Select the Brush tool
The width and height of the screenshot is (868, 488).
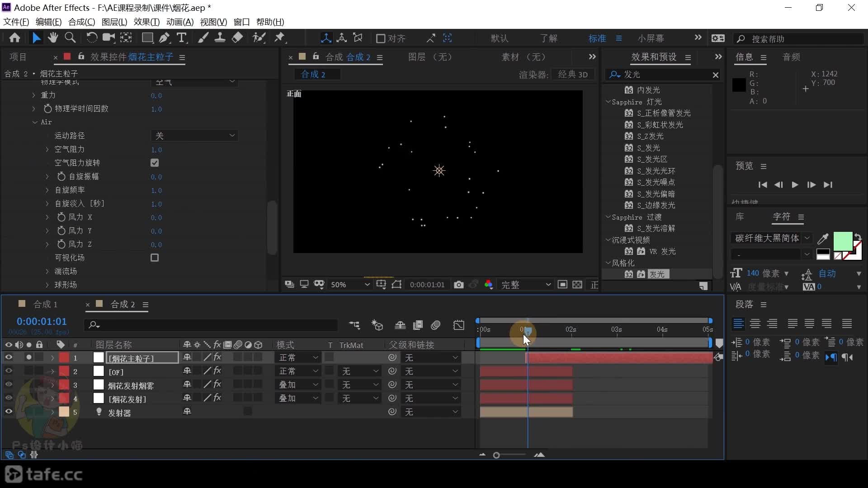(x=203, y=38)
